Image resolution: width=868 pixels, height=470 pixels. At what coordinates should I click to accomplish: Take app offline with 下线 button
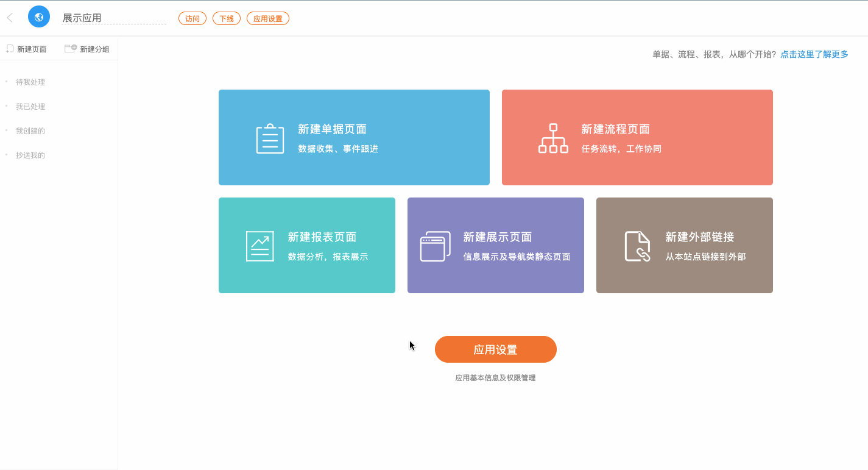point(227,18)
